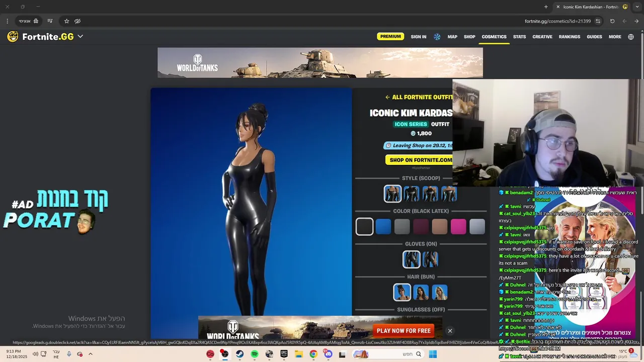The height and width of the screenshot is (362, 644).
Task: Click the taskbar microphone icon
Action: click(69, 354)
